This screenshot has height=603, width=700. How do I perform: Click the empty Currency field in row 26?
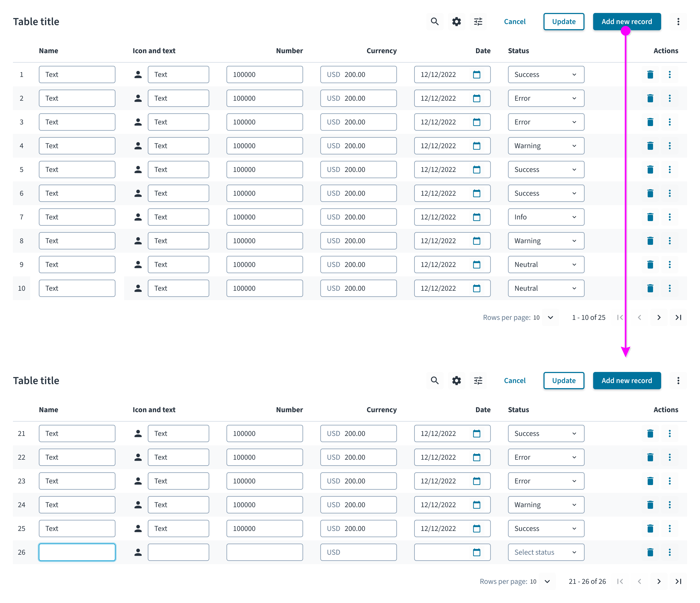tap(358, 552)
